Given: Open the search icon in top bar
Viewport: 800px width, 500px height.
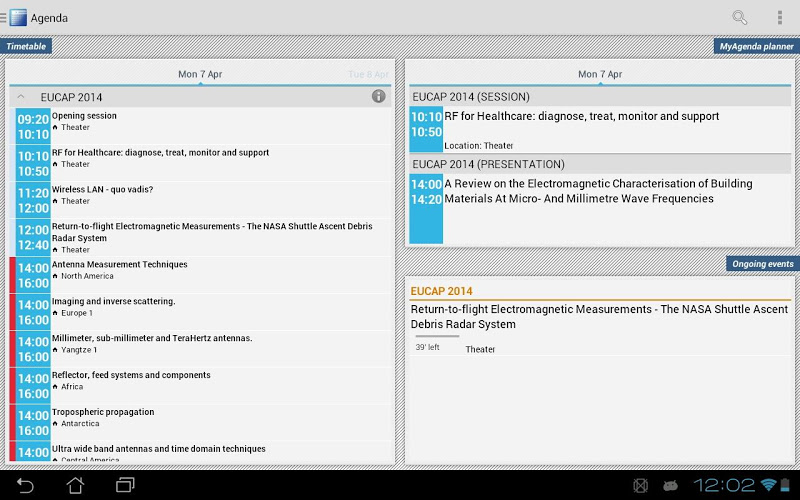Looking at the screenshot, I should point(740,17).
